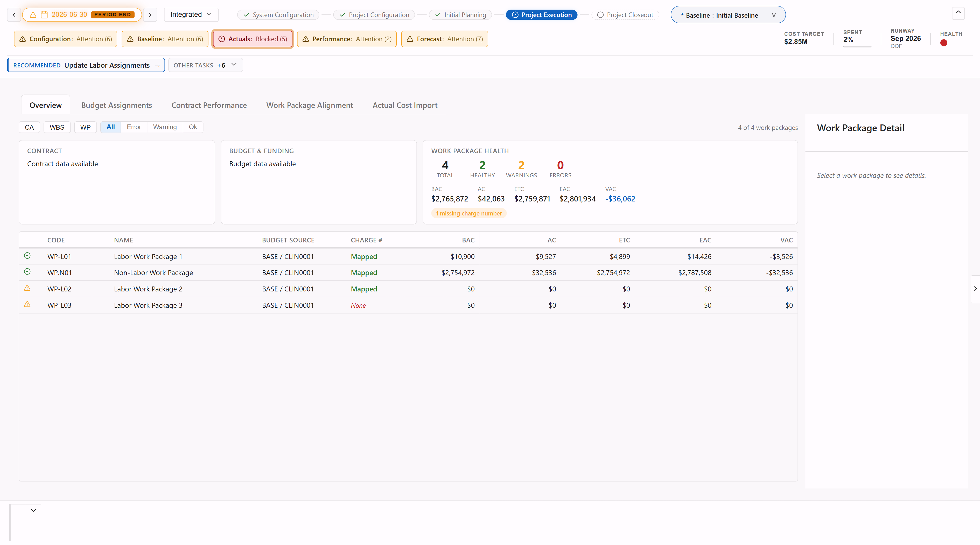The width and height of the screenshot is (980, 545).
Task: Switch to the Actual Cost Import tab
Action: [x=405, y=105]
